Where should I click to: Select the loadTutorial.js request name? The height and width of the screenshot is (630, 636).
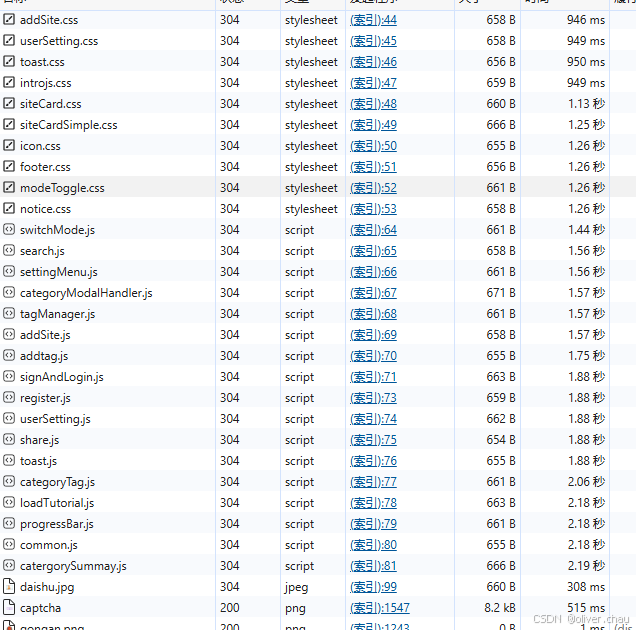coord(57,503)
